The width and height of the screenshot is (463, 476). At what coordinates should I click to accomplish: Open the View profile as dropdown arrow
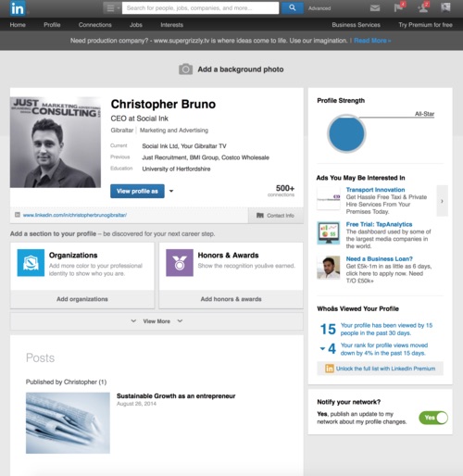171,191
